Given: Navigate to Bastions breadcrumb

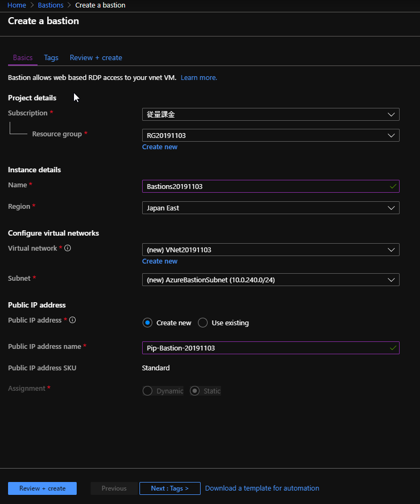Looking at the screenshot, I should [51, 5].
